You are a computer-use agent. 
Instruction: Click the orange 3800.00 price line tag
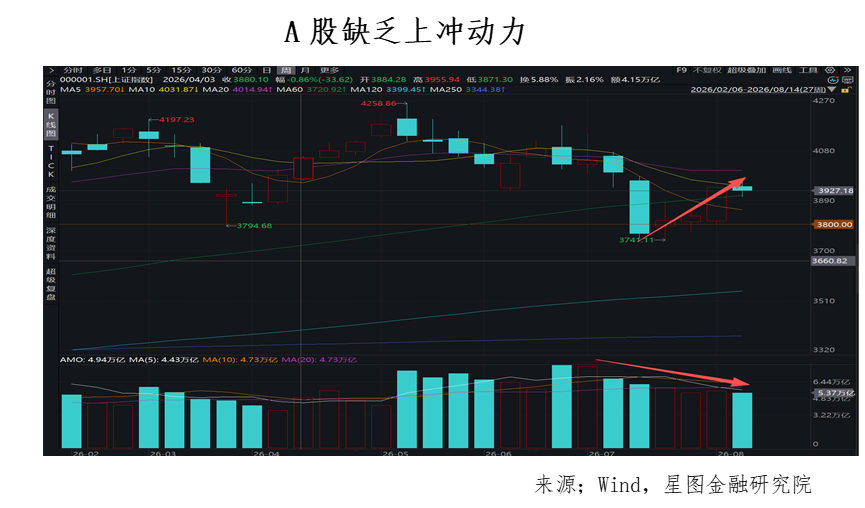[x=834, y=224]
